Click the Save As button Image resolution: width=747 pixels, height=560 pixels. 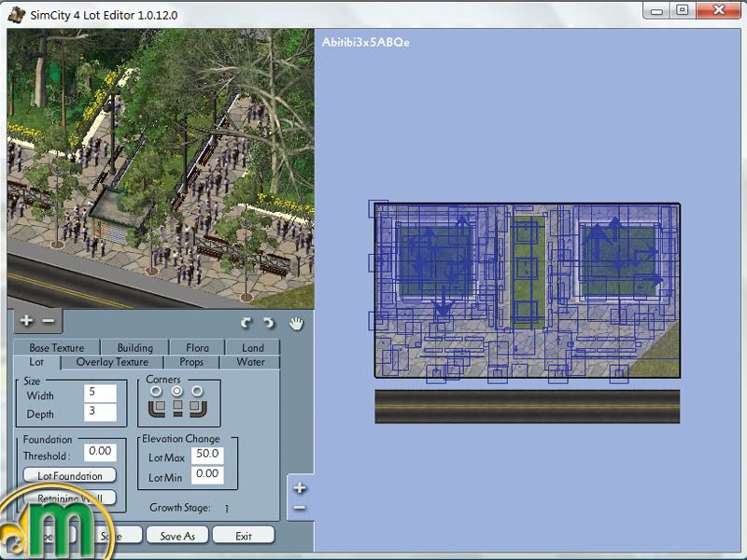[x=177, y=536]
